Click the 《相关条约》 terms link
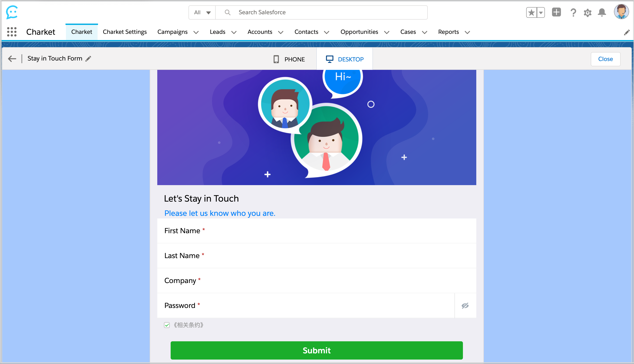The height and width of the screenshot is (364, 634). [x=188, y=325]
